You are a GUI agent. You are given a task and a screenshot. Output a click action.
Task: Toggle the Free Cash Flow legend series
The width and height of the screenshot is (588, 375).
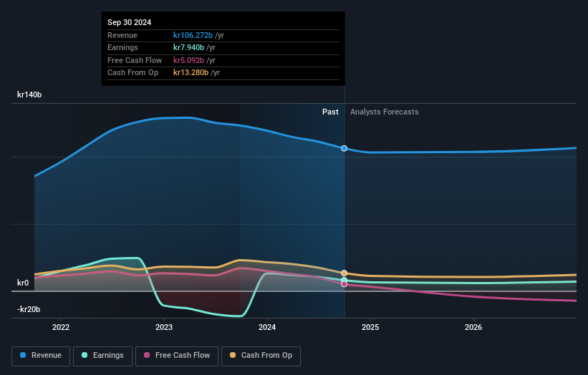click(177, 356)
